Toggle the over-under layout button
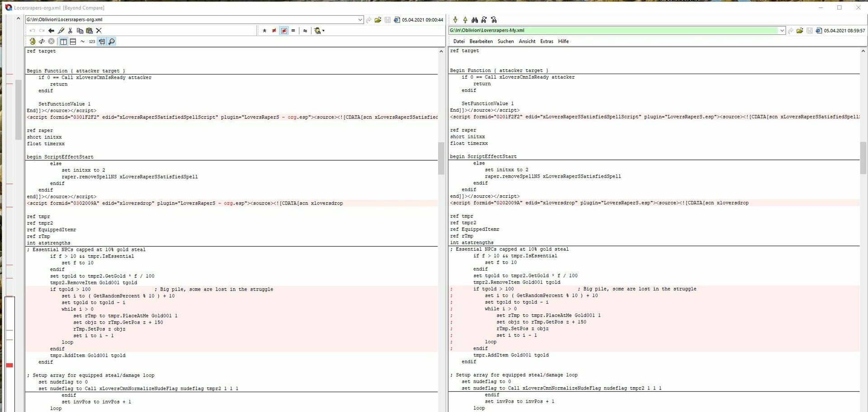Image resolution: width=868 pixels, height=412 pixels. click(x=73, y=41)
